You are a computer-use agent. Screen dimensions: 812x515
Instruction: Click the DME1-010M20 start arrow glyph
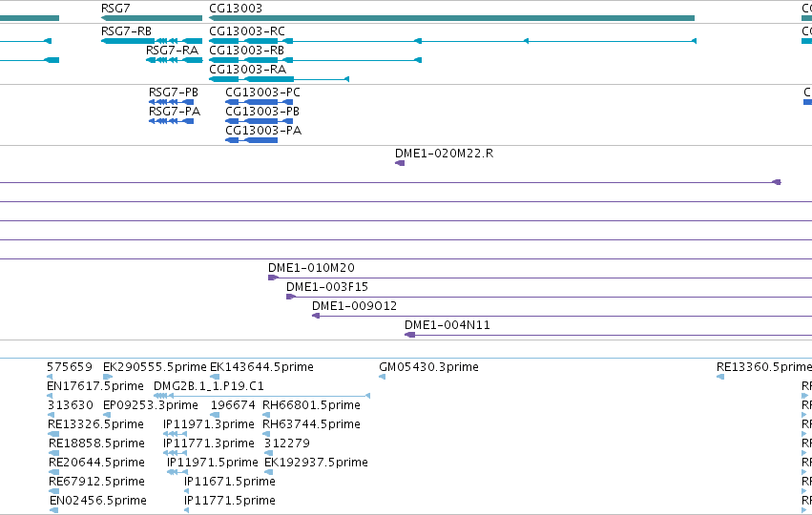[x=273, y=278]
